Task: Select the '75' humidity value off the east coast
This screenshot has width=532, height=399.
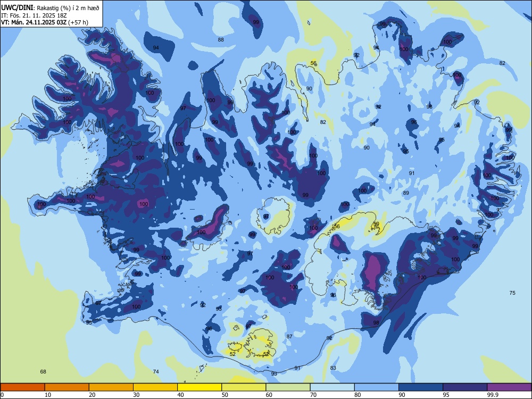Action: (x=512, y=293)
